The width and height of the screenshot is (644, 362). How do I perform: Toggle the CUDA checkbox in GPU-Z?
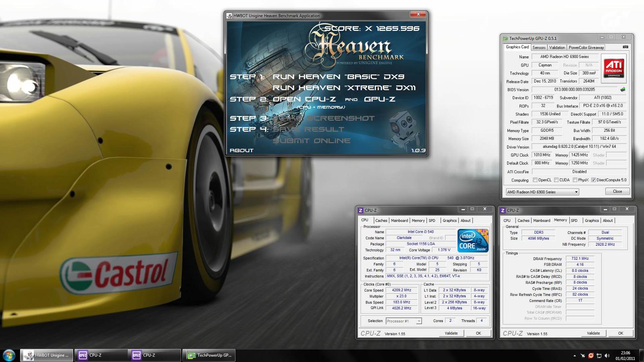coord(556,180)
